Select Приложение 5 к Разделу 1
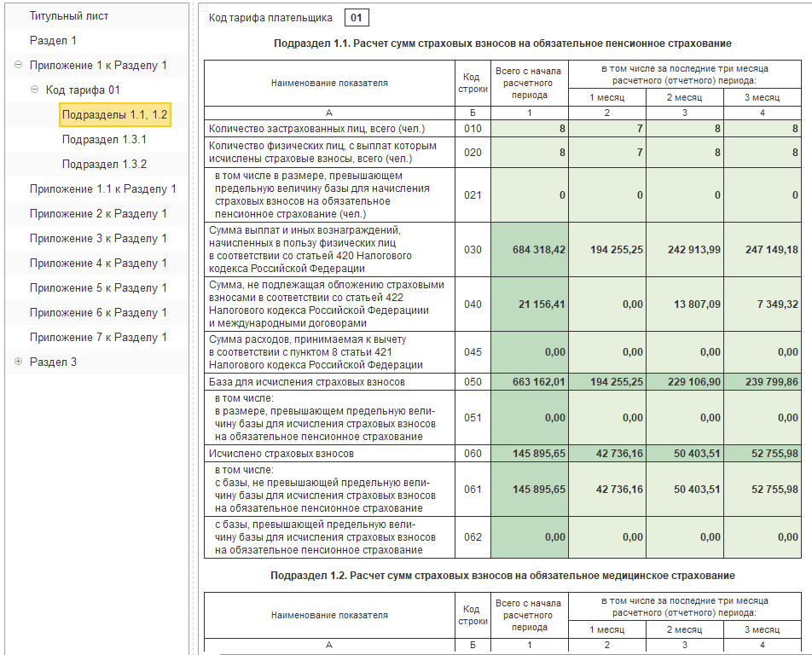Image resolution: width=812 pixels, height=655 pixels. coord(98,288)
